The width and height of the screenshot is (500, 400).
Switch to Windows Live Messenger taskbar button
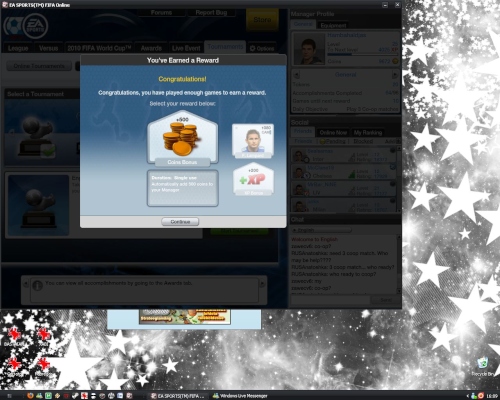pos(240,396)
